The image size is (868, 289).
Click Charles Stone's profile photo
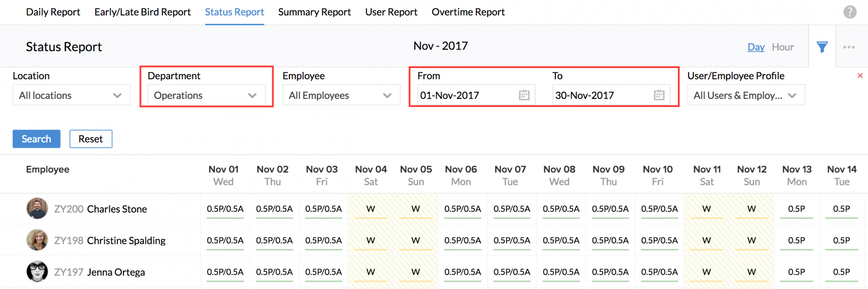37,209
